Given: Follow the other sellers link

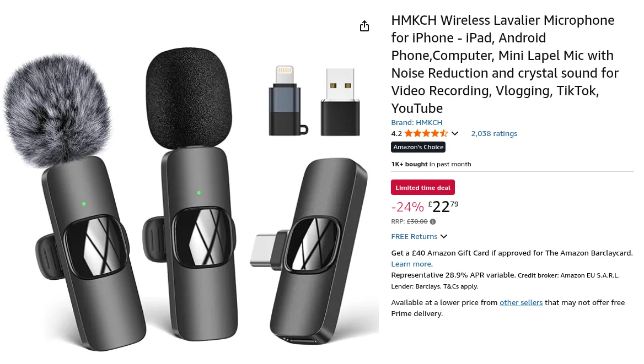Looking at the screenshot, I should pos(521,302).
